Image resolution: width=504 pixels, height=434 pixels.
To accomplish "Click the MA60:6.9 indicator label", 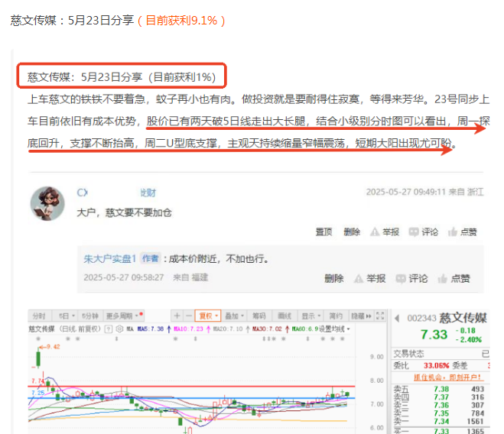I will (304, 329).
